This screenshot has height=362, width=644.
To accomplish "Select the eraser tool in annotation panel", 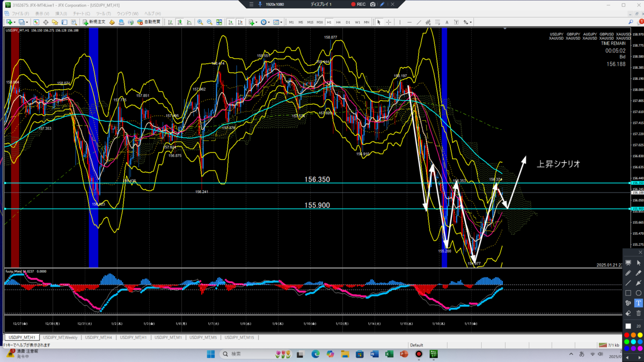I will tap(628, 313).
